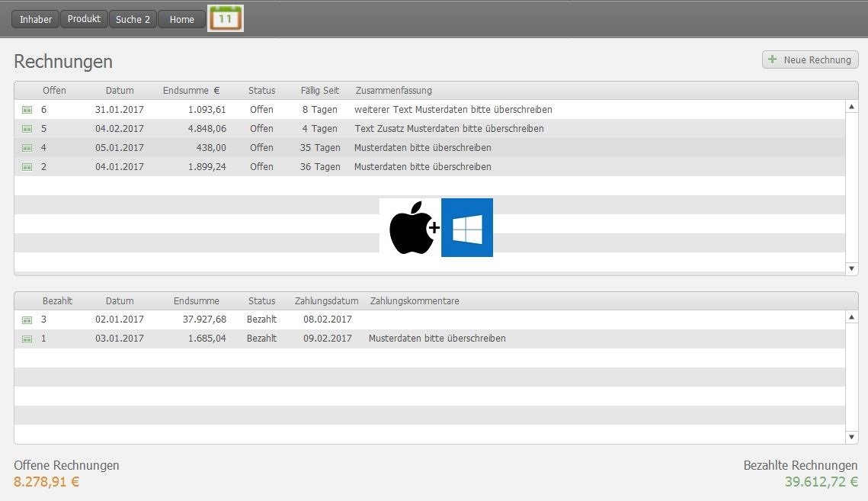The height and width of the screenshot is (501, 868).
Task: Click the 4 Tagen overdue cell
Action: point(319,129)
